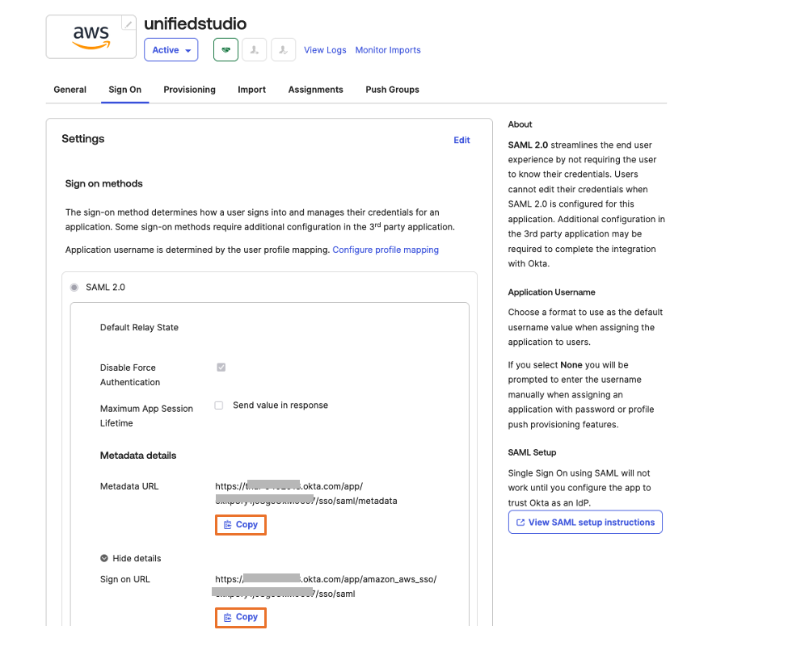This screenshot has width=788, height=672.
Task: Click the user-provisioning check icon
Action: coord(283,49)
